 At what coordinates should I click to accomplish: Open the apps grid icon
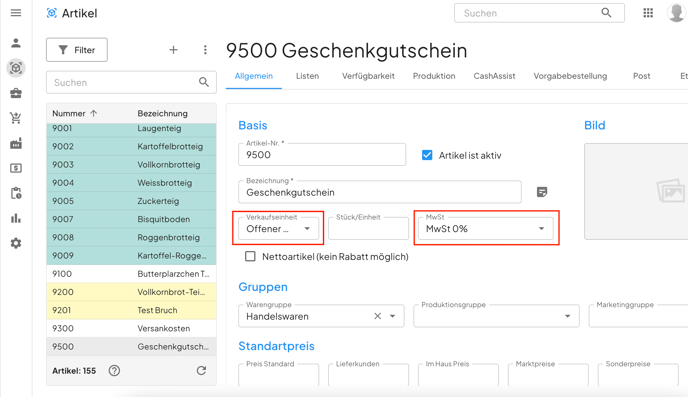click(648, 13)
